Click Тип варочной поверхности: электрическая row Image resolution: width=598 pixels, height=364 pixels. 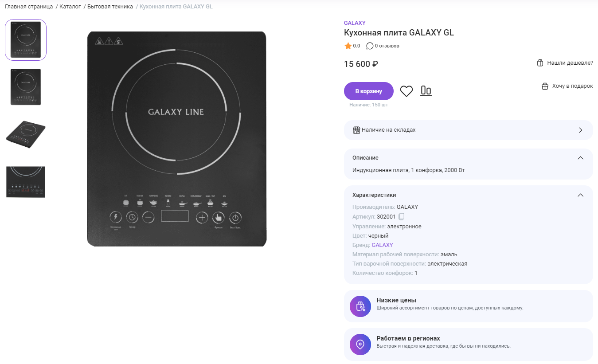[410, 264]
